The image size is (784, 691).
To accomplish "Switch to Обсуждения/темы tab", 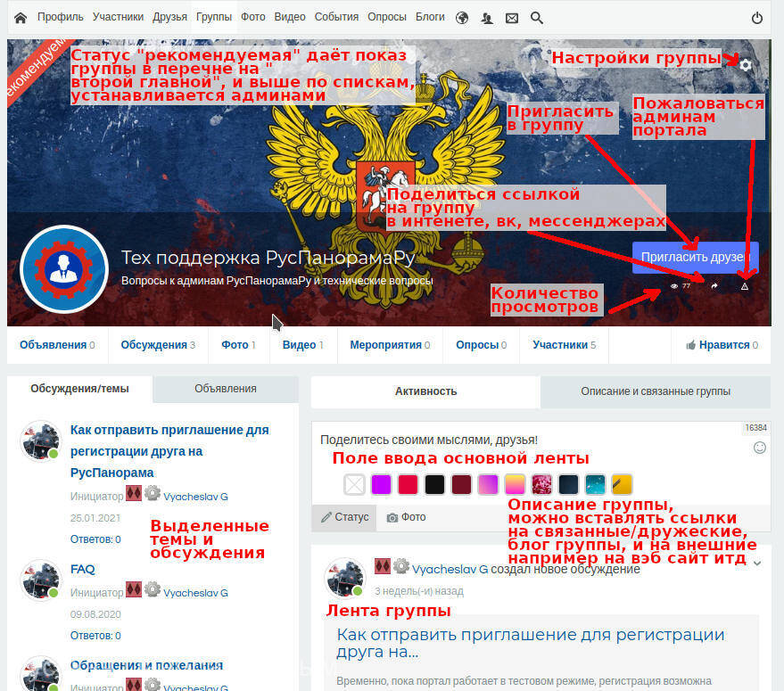I will click(79, 389).
